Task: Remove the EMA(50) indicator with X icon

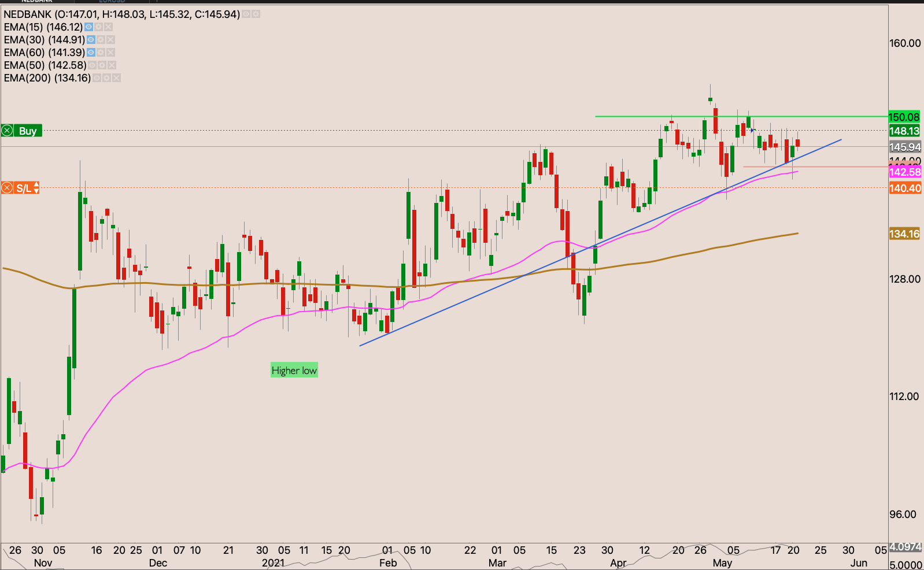Action: (x=112, y=65)
